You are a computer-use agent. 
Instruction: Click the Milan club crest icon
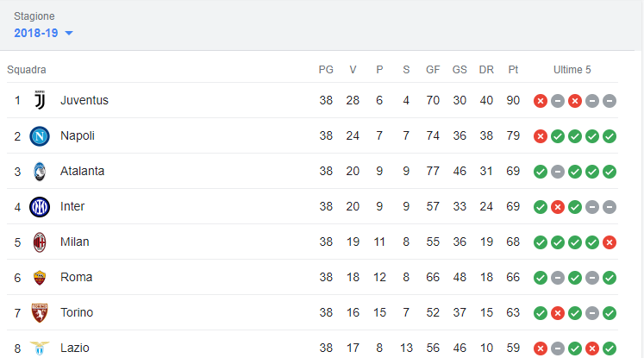(x=40, y=242)
